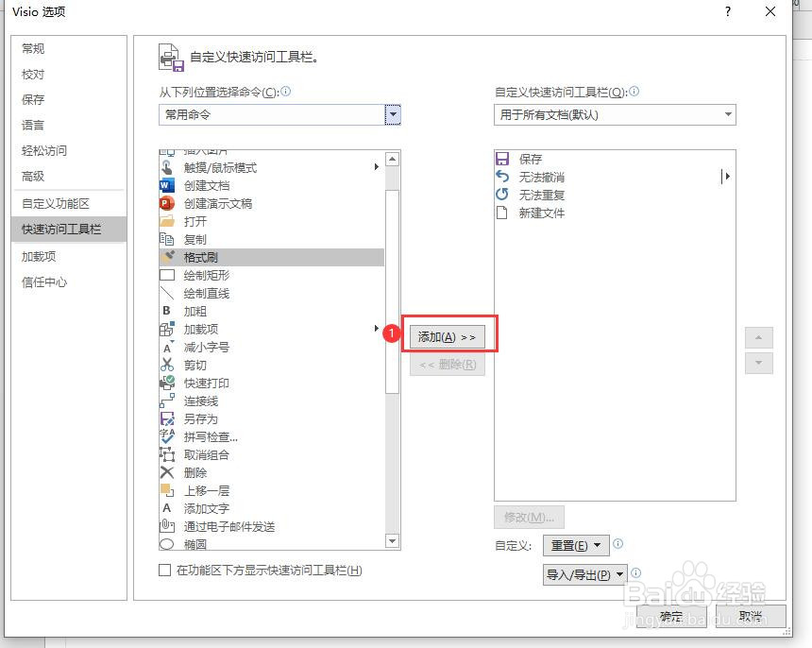Click the 取消组合 ungroup icon
812x648 pixels.
[167, 454]
